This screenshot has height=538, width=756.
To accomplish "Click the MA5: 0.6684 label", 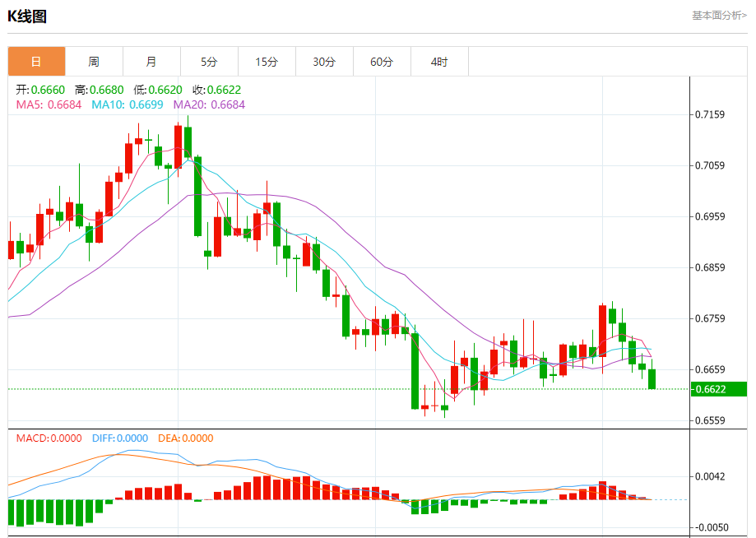I will click(49, 104).
